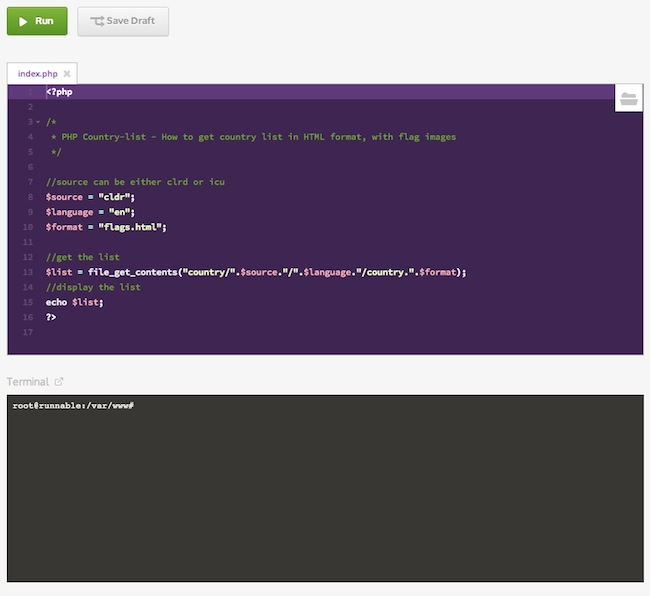
Task: Select the index.php tab
Action: pos(37,74)
